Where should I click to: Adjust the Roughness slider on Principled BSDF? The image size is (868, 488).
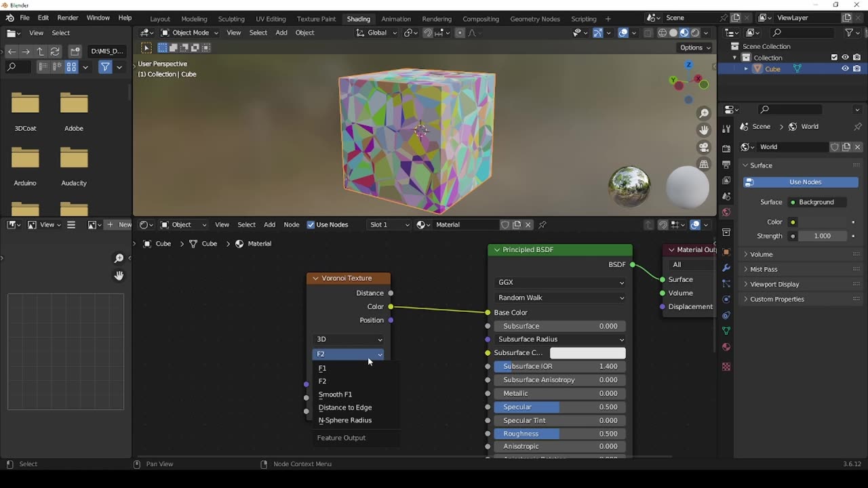[x=560, y=434]
